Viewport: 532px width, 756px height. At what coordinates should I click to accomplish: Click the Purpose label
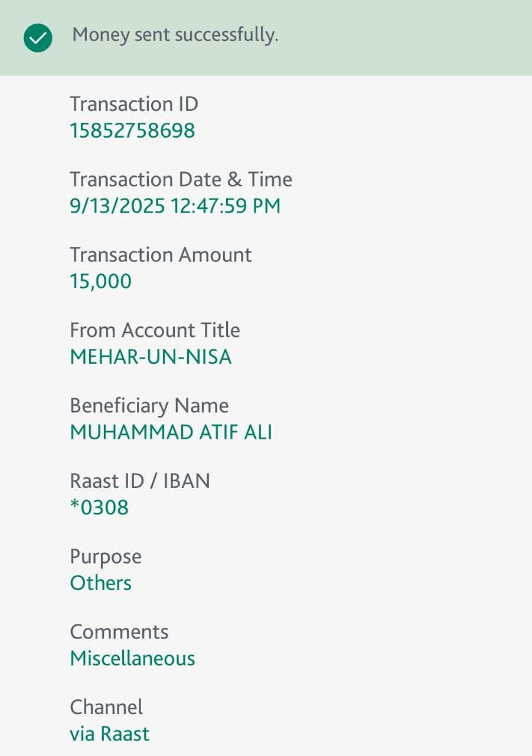click(x=106, y=557)
